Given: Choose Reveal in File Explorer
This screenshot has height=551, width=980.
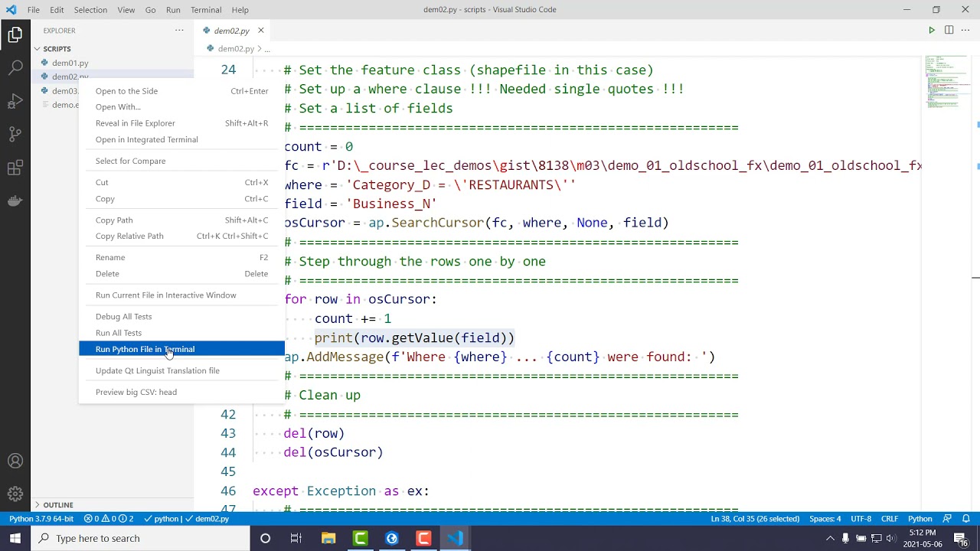Looking at the screenshot, I should click(181, 123).
